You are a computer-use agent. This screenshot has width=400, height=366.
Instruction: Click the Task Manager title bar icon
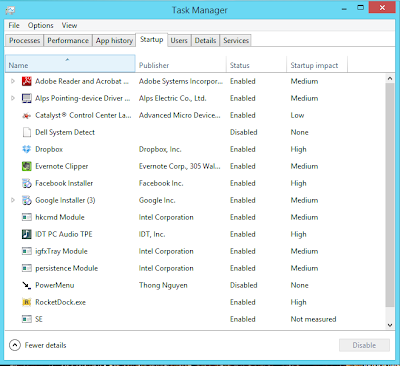coord(11,10)
